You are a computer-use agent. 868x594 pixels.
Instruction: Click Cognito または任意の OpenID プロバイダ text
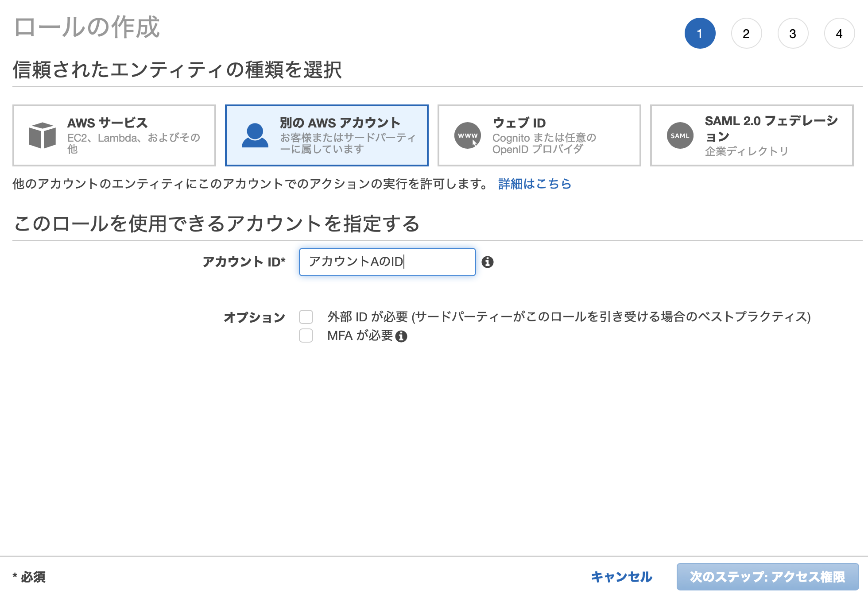coord(544,143)
